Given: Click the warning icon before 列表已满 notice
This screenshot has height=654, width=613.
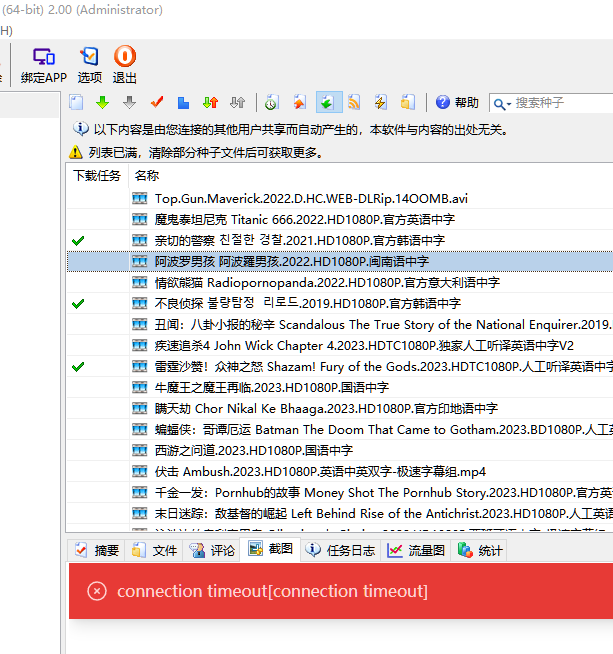Looking at the screenshot, I should (75, 152).
